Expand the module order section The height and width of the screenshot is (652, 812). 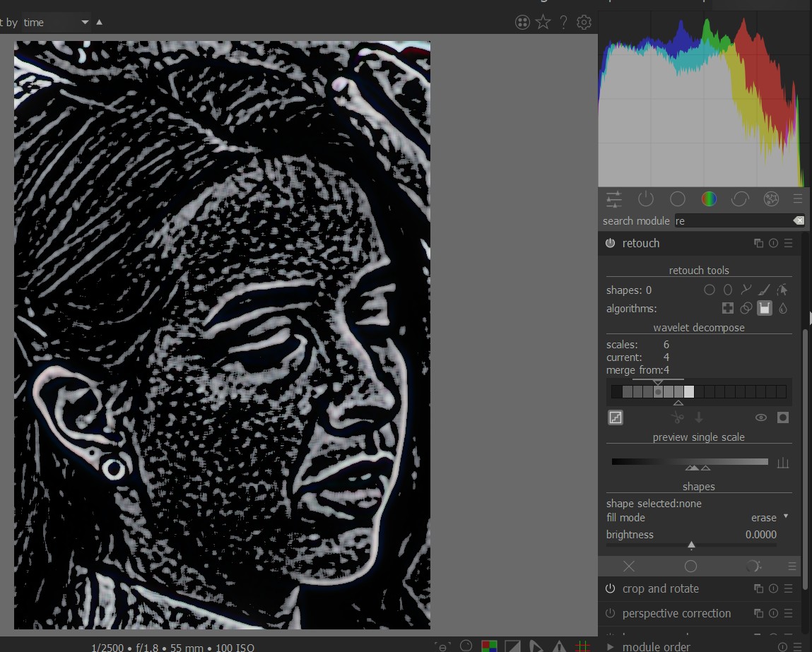click(610, 647)
